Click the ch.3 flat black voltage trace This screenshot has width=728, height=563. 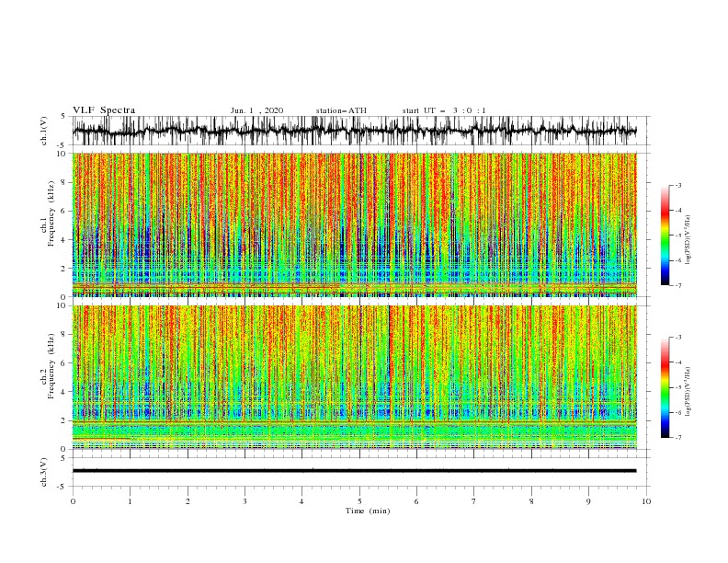pos(354,471)
